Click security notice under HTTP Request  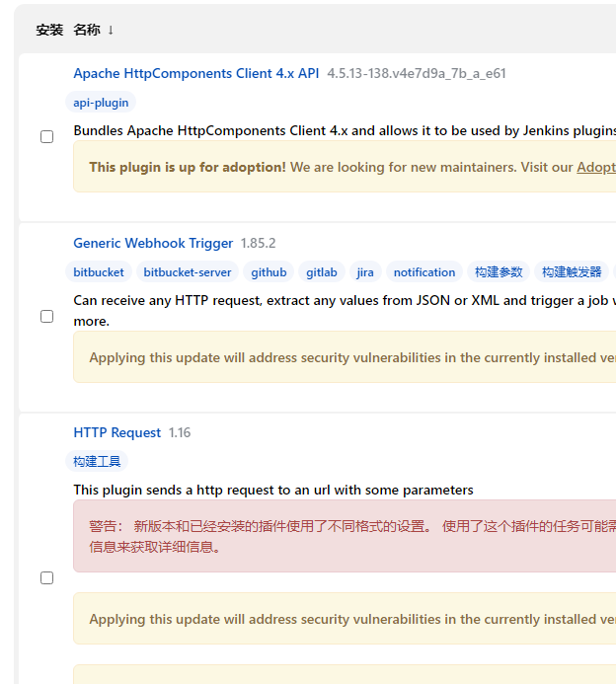pos(345,619)
